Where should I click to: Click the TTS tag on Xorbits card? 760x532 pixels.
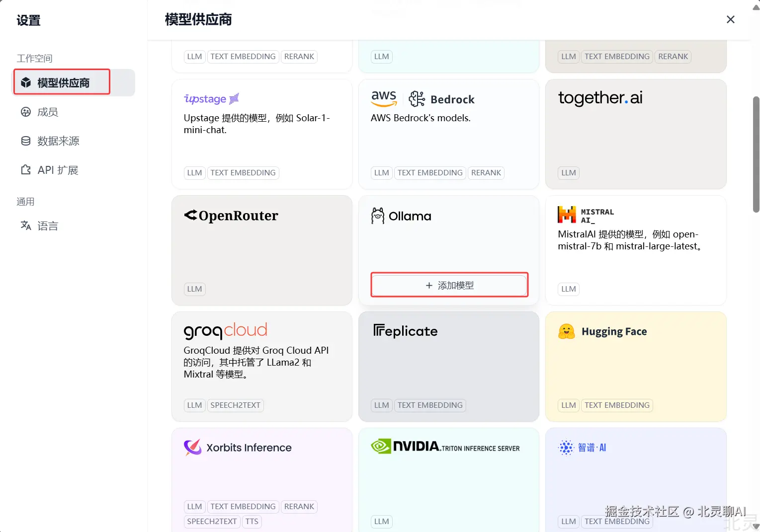(x=252, y=522)
